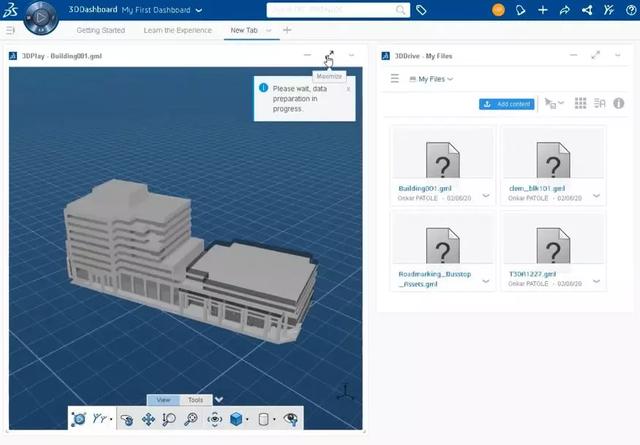Click the share arrow icon in top bar

click(564, 10)
